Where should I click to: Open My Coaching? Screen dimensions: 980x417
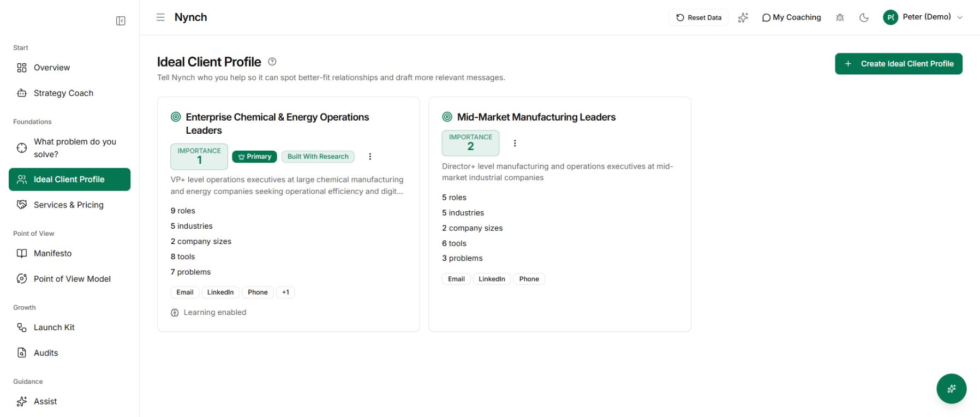click(x=791, y=17)
